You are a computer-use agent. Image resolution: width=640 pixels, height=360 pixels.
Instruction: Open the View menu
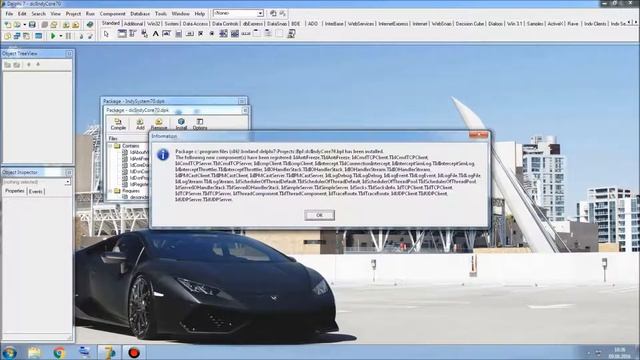[56, 13]
